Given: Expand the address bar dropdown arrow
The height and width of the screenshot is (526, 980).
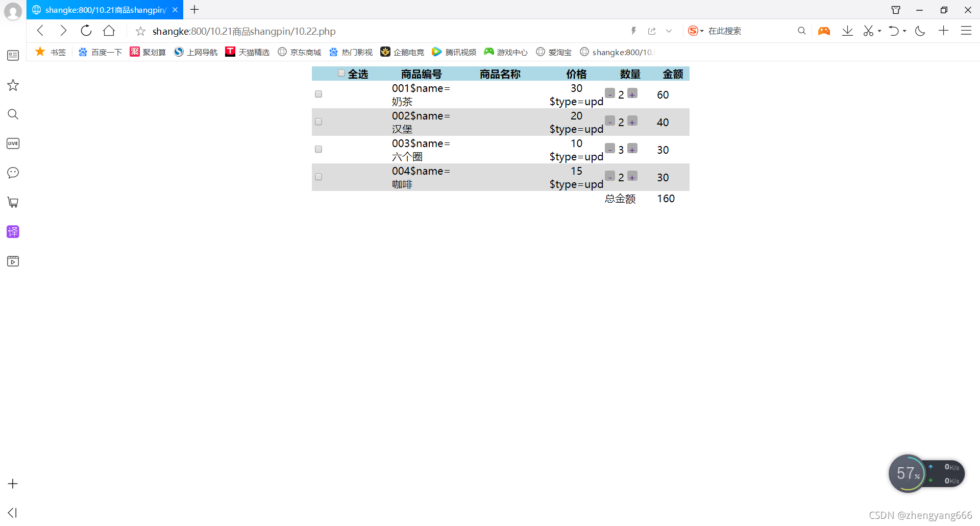Looking at the screenshot, I should pos(669,31).
